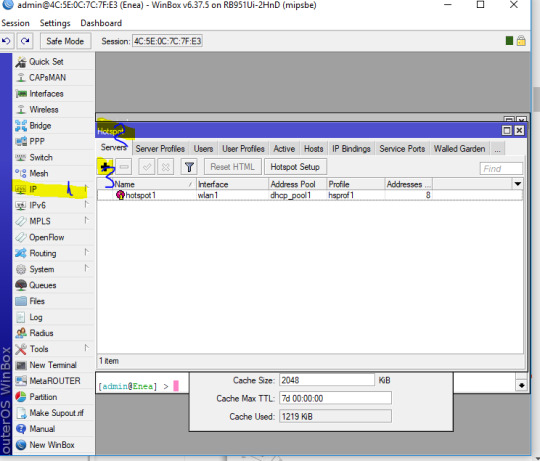Click the Reset HTML button
Screen dimensions: 540x461
[232, 167]
